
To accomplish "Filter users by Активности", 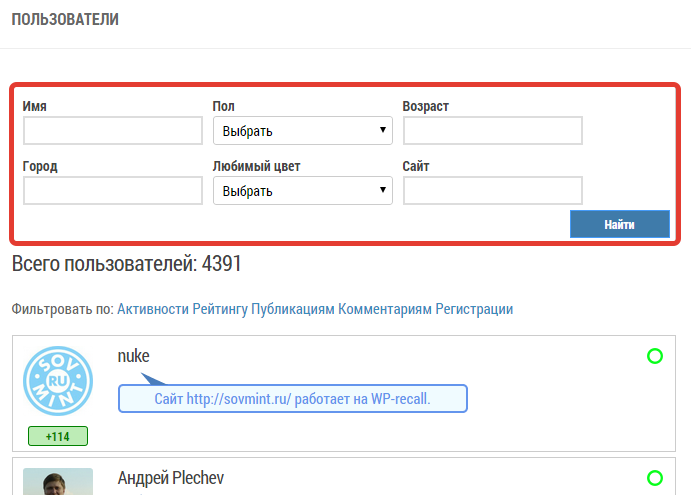I will (x=153, y=309).
